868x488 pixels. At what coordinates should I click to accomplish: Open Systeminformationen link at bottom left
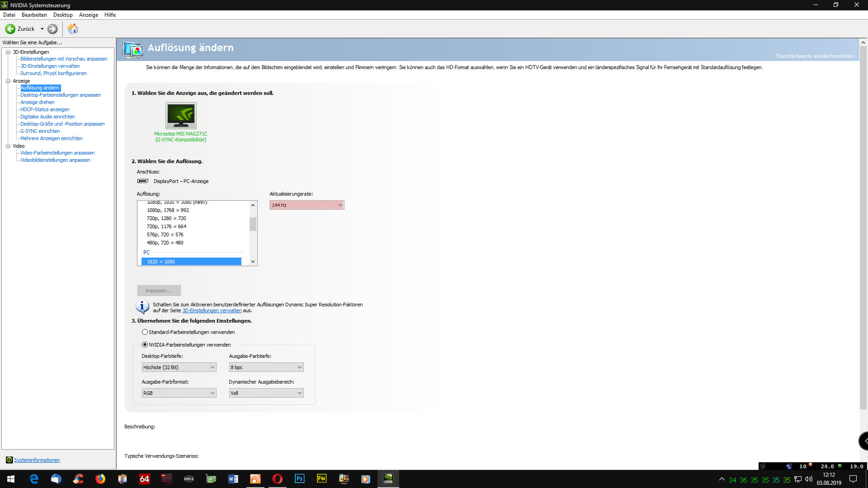coord(37,460)
